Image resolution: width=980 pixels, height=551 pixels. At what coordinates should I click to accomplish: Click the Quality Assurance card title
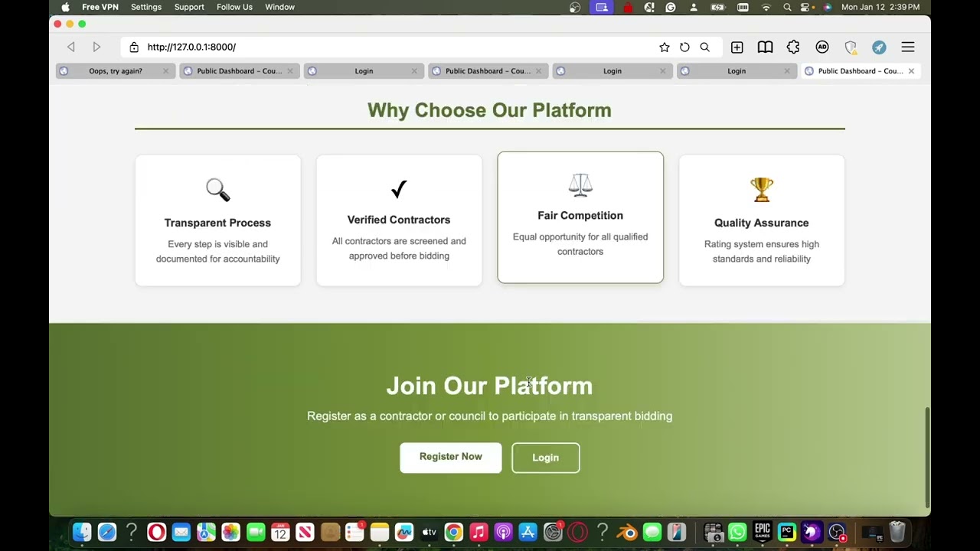[762, 223]
